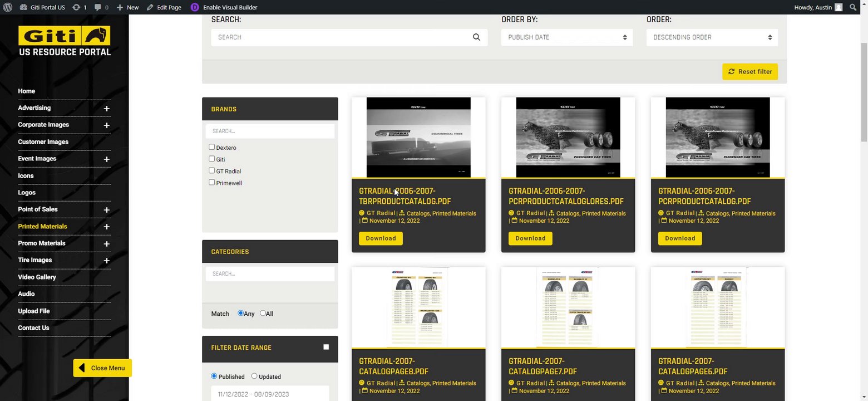Click the date range input field
The image size is (868, 401).
[x=270, y=394]
